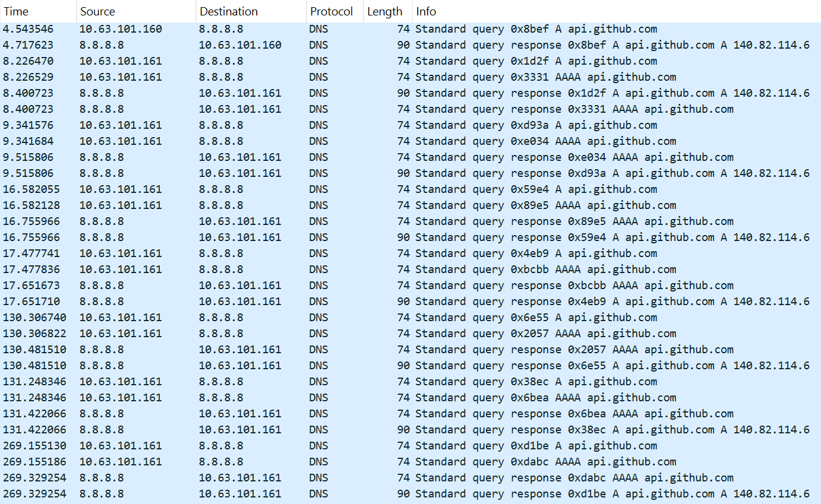Sort packets by the Time column header
Screen dimensions: 821x504
(17, 11)
